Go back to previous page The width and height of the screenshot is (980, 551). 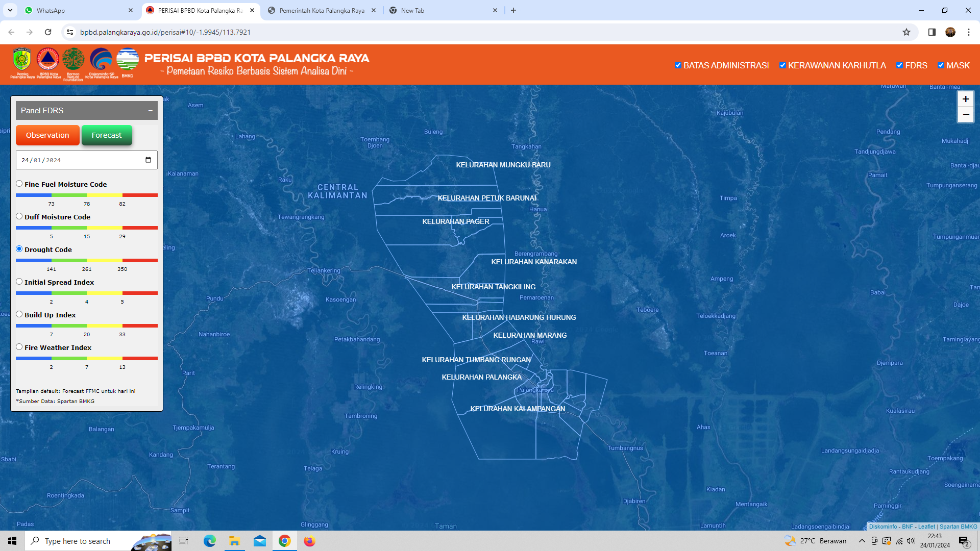(11, 32)
